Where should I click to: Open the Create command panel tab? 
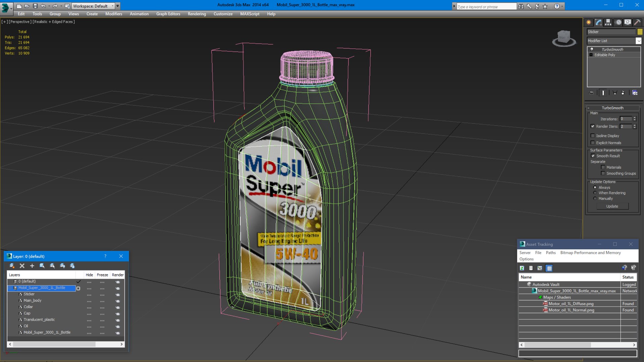point(589,22)
